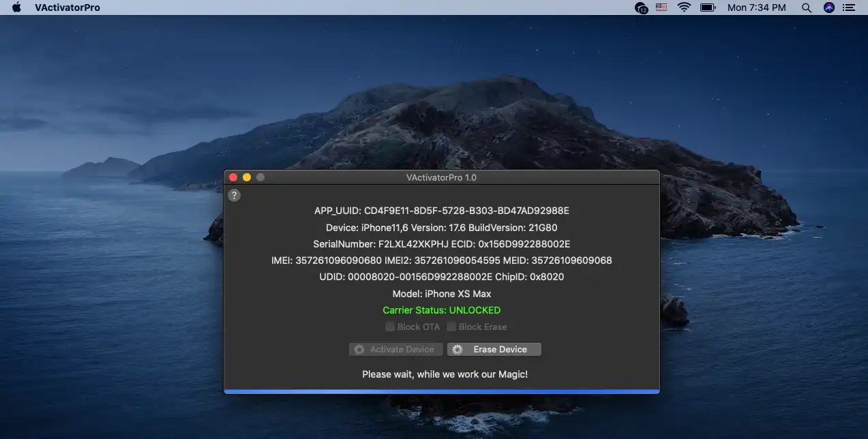Click the APP_UUID text line
Image resolution: width=868 pixels, height=439 pixels.
442,211
